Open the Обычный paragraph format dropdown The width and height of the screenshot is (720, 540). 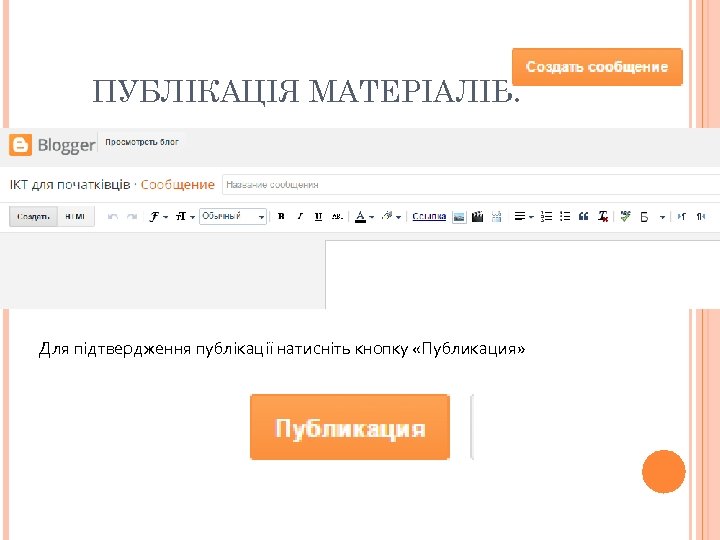[233, 216]
